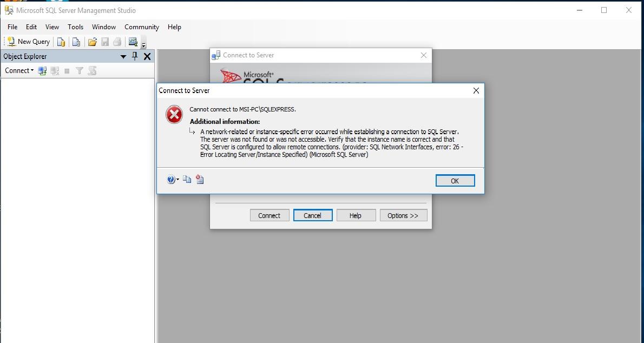Click the Connect Object Explorer icon
This screenshot has width=644, height=343.
tap(42, 71)
